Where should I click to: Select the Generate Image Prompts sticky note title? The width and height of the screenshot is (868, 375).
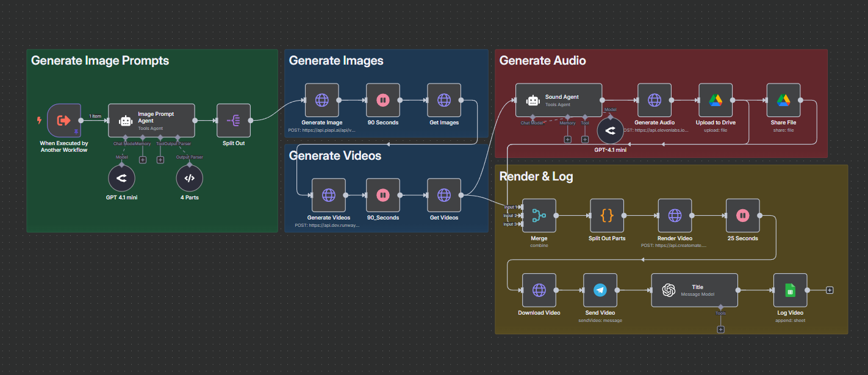click(100, 60)
